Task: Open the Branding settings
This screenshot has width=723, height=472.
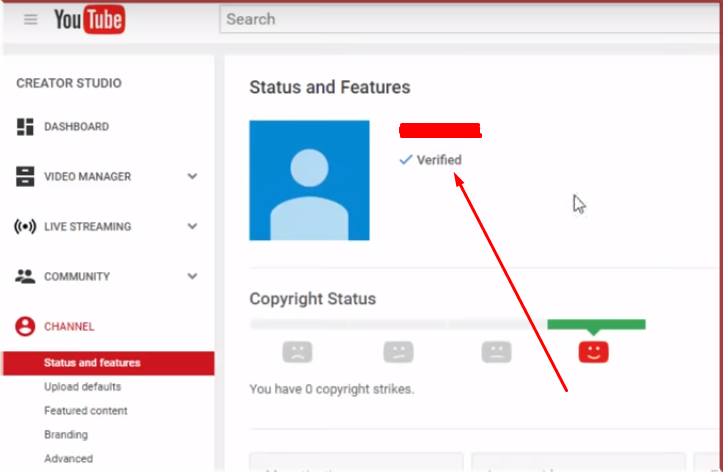Action: point(66,435)
